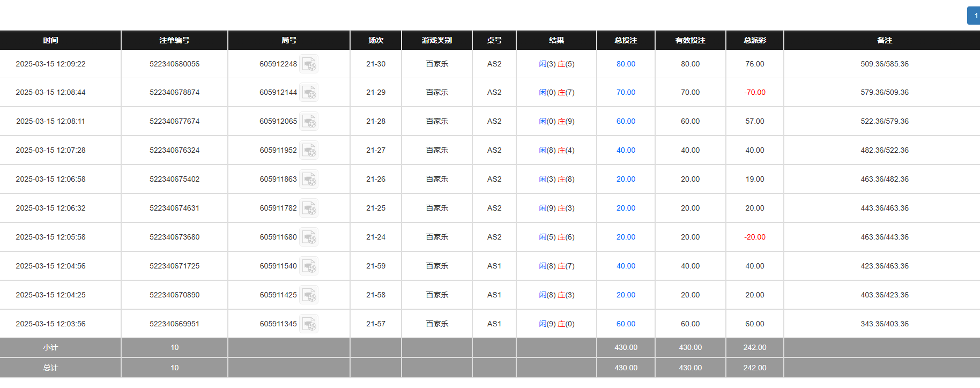Click the 备注 column header
980x388 pixels.
[x=884, y=40]
